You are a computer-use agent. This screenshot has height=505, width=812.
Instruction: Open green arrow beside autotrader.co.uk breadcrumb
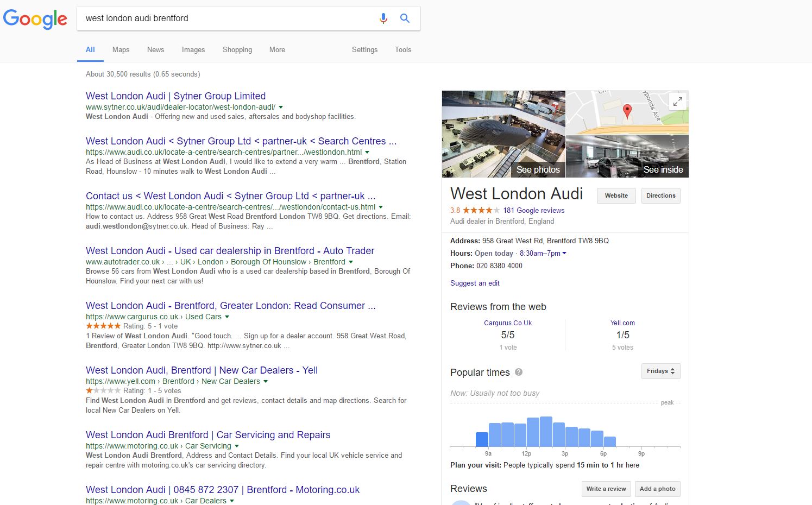tap(351, 262)
